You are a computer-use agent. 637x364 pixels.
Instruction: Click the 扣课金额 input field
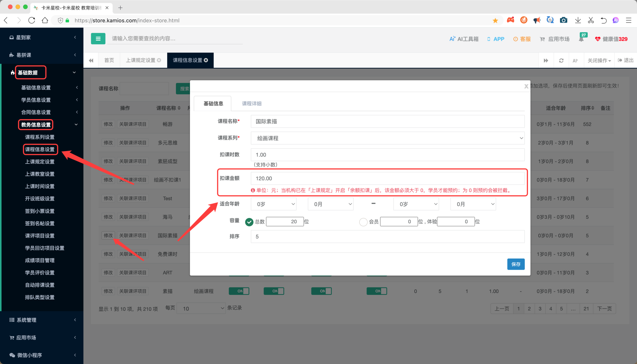click(388, 178)
